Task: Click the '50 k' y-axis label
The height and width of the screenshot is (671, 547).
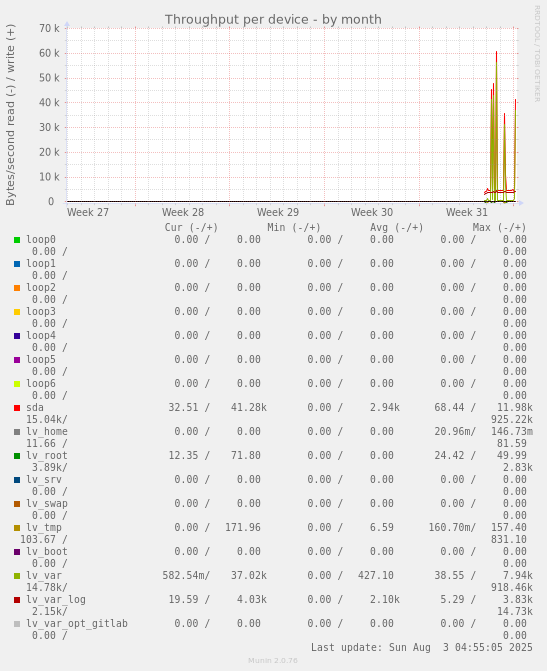Action: (50, 78)
